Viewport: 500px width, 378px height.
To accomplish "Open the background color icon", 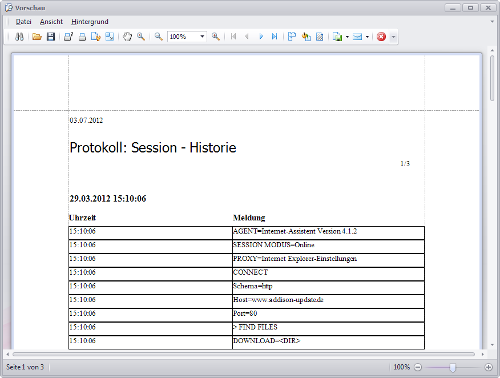I will pyautogui.click(x=306, y=37).
